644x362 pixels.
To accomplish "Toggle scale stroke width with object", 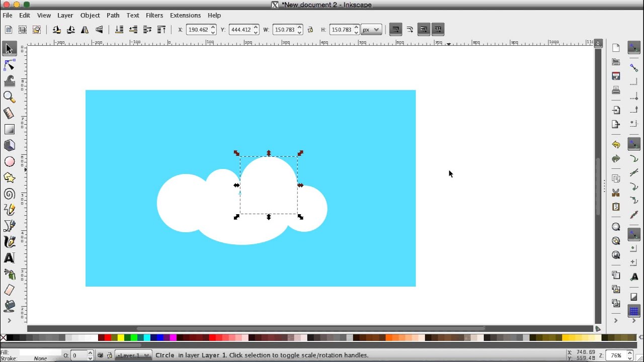I will [x=395, y=30].
